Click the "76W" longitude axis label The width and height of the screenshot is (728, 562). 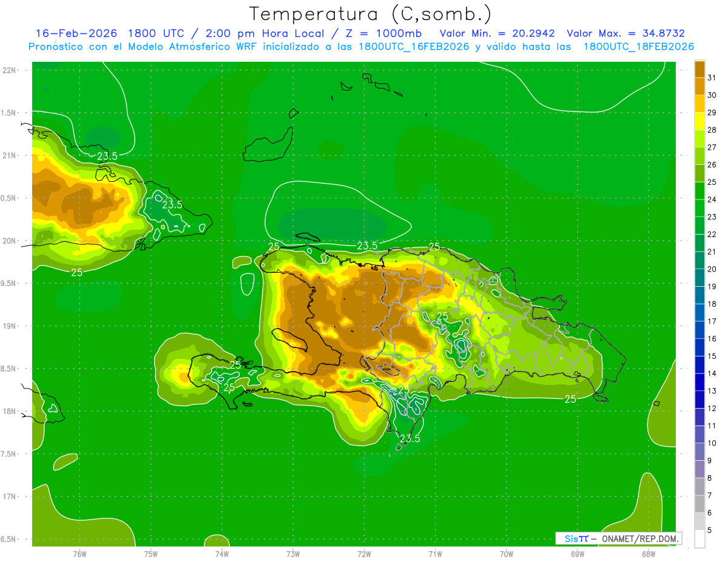coord(79,554)
